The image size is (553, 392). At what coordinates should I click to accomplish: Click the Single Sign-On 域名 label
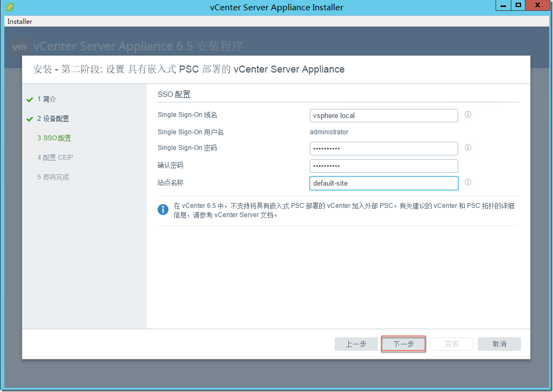click(187, 115)
